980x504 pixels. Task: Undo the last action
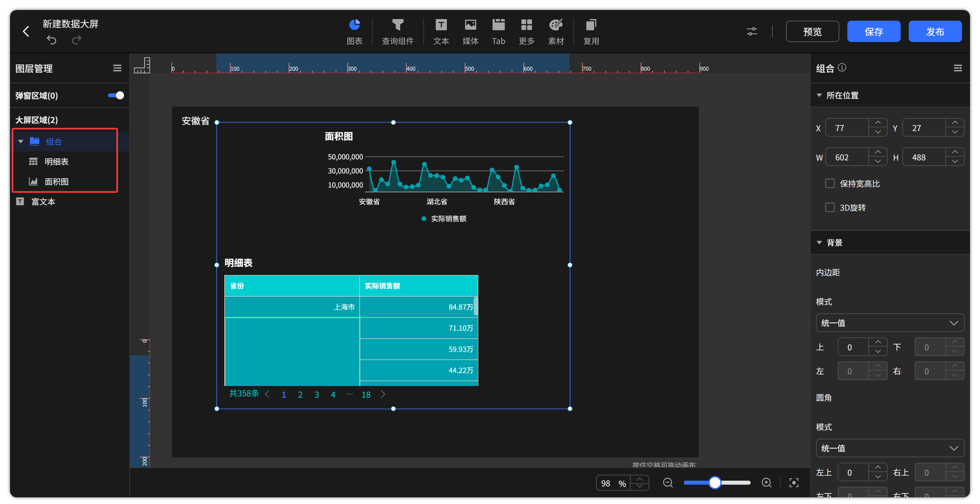51,40
